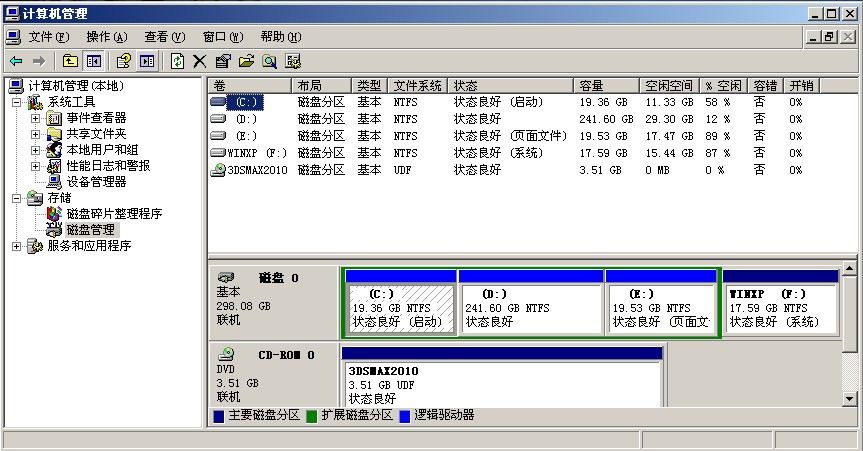This screenshot has height=451, width=863.
Task: Click the 服务和应用程序 icon
Action: pyautogui.click(x=35, y=246)
